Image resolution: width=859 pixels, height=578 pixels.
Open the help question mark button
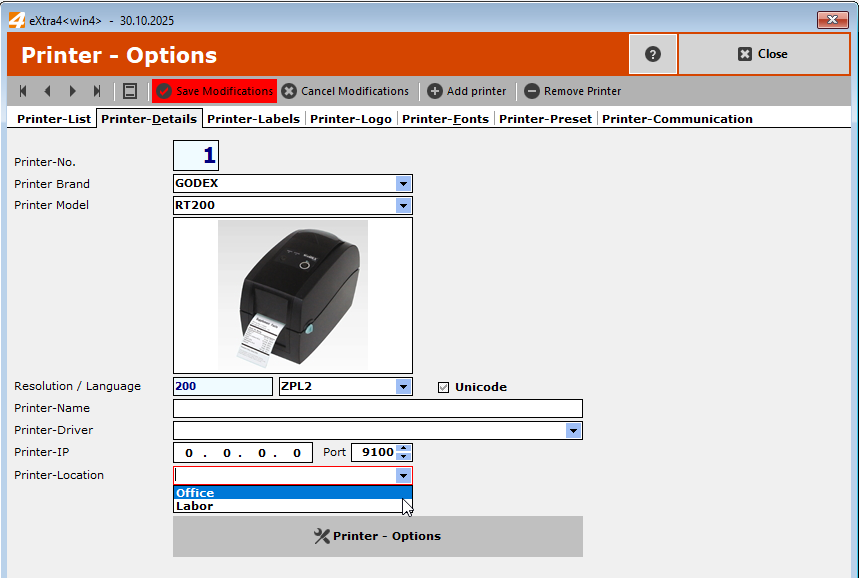coord(652,55)
